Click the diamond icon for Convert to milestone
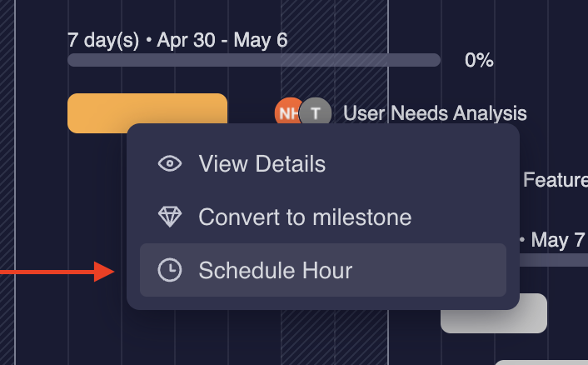Screen dimensions: 588x365 170,217
